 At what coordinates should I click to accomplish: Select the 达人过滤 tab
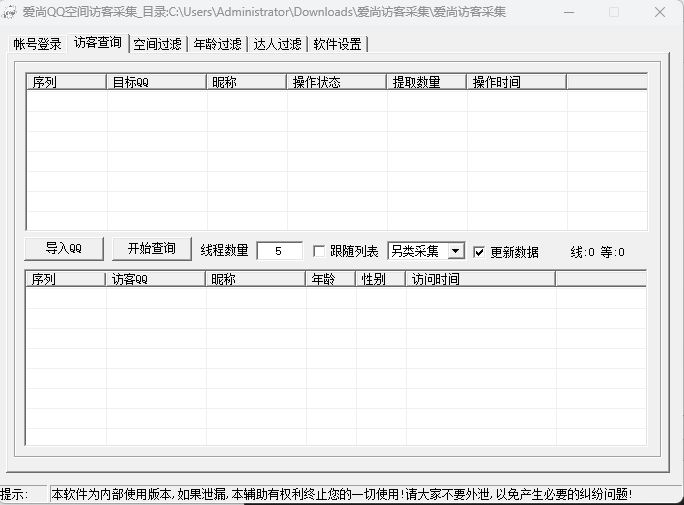277,44
